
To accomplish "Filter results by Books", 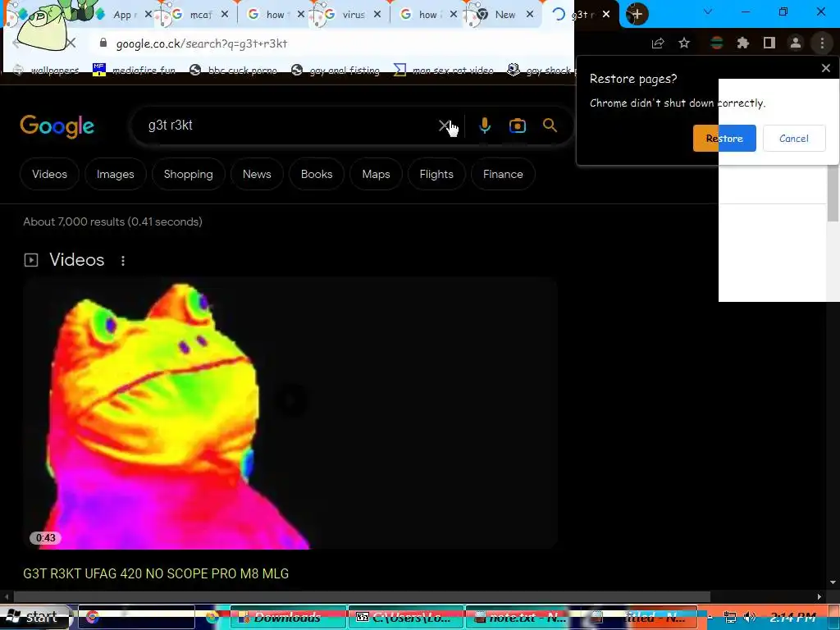I will click(x=316, y=174).
